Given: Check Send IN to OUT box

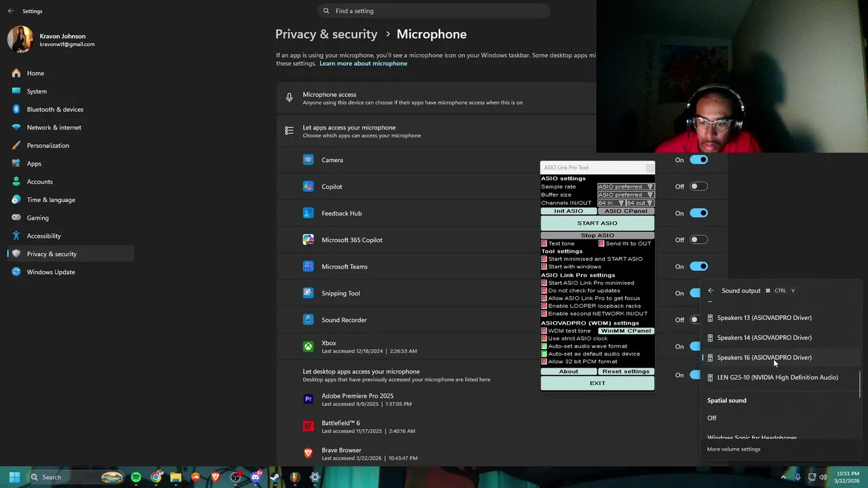Looking at the screenshot, I should [601, 243].
